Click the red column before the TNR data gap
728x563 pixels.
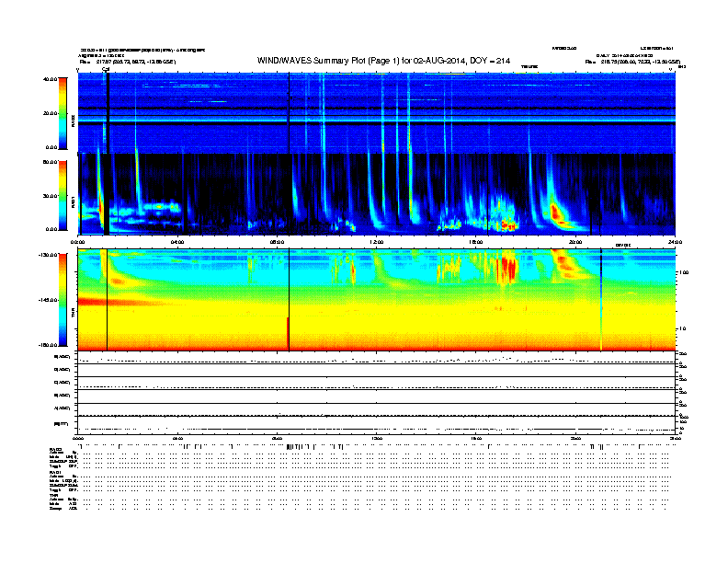click(288, 333)
